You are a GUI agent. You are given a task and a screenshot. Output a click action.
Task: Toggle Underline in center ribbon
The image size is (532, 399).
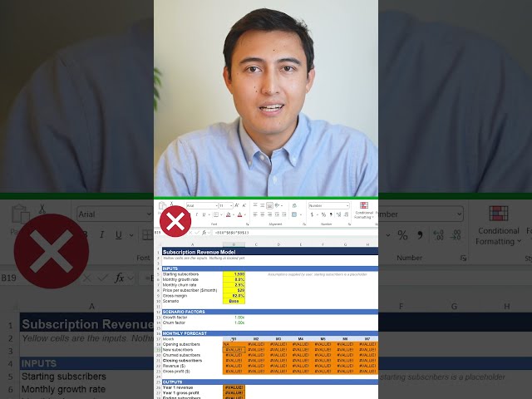[204, 214]
